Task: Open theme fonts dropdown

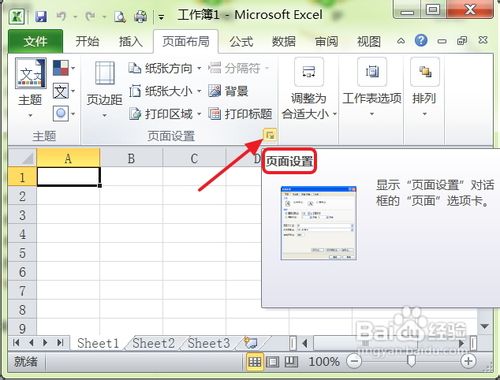Action: point(64,91)
